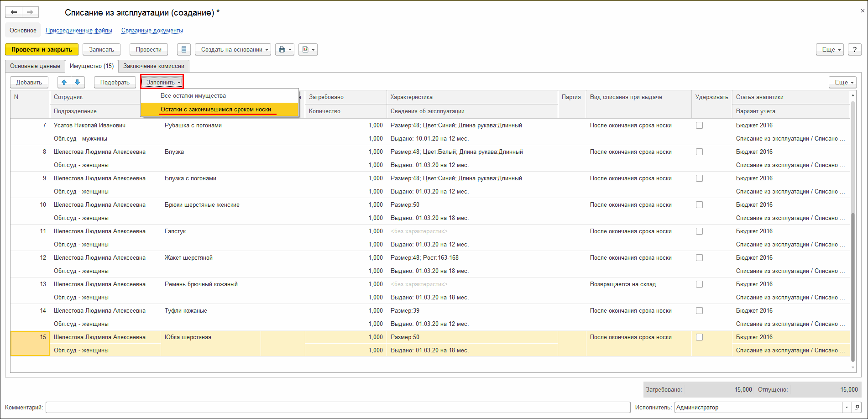Open the Заполнить dropdown button
868x419 pixels.
[162, 82]
